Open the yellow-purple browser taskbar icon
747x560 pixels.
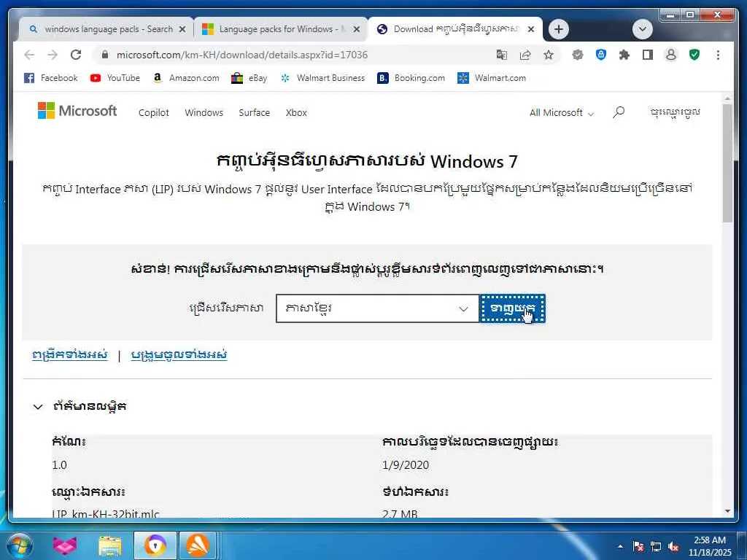[x=155, y=545]
